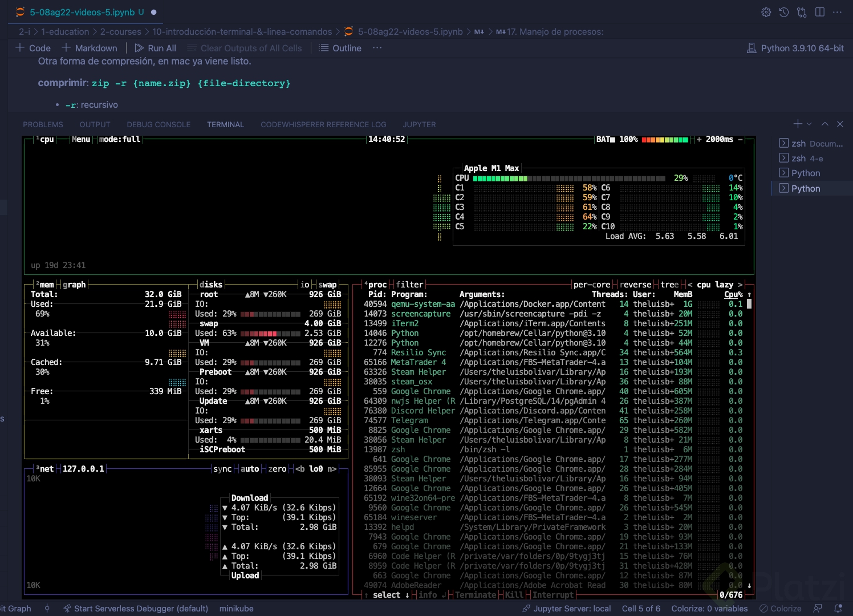Image resolution: width=853 pixels, height=616 pixels.
Task: Expand the 17. Manejo de procesos breadcrumb
Action: (x=550, y=32)
